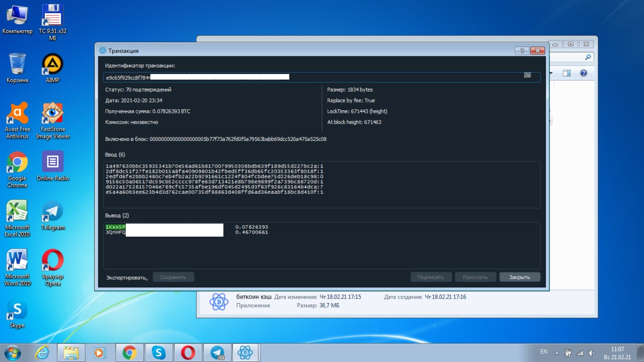The width and height of the screenshot is (644, 362).
Task: Open Microsoft Excel 2010 desktop shortcut
Action: coord(18,219)
